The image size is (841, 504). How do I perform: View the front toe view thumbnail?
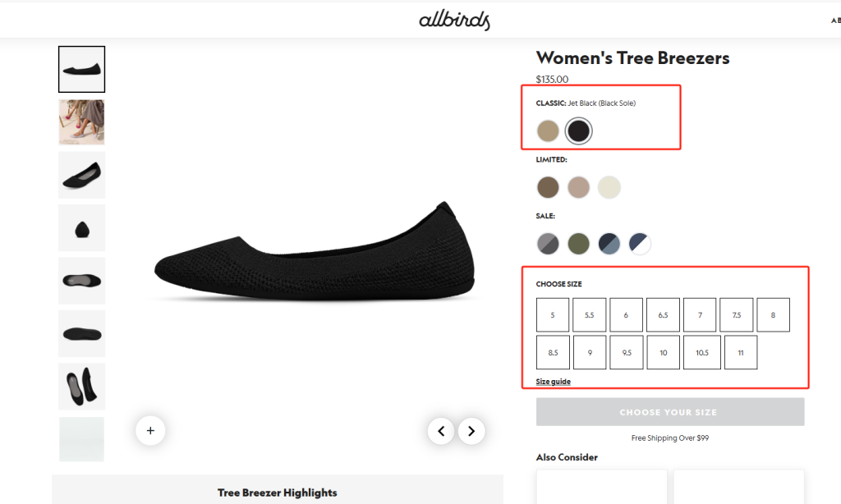pyautogui.click(x=82, y=228)
